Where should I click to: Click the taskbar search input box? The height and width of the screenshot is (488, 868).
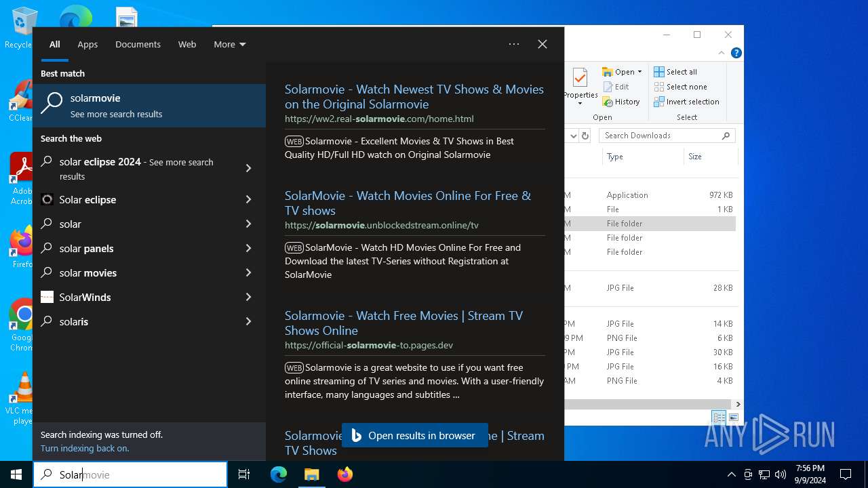pyautogui.click(x=130, y=474)
